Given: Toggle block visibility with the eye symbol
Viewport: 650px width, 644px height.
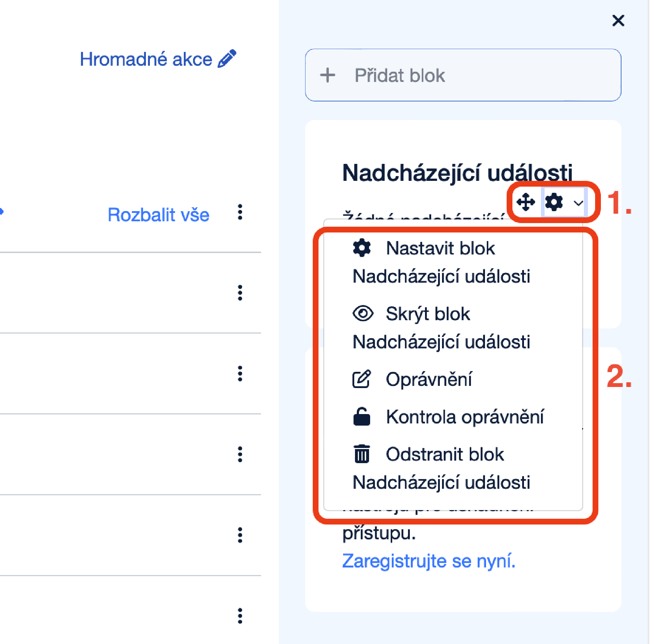Looking at the screenshot, I should (x=362, y=313).
